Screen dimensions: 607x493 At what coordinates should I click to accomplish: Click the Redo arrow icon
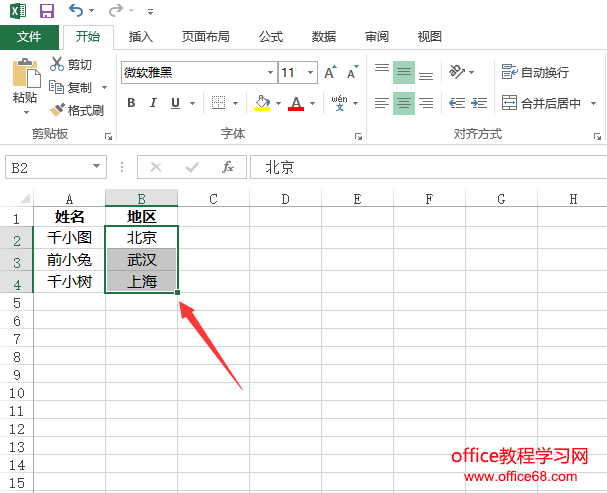point(115,10)
